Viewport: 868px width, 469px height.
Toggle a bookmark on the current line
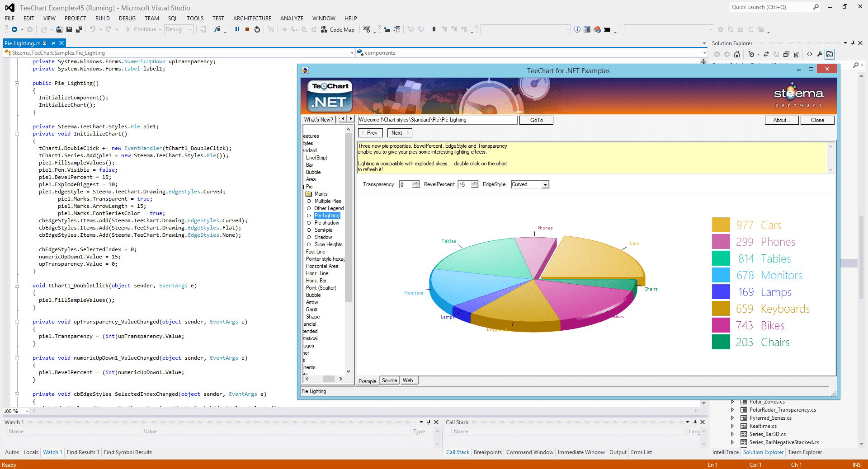[x=434, y=29]
